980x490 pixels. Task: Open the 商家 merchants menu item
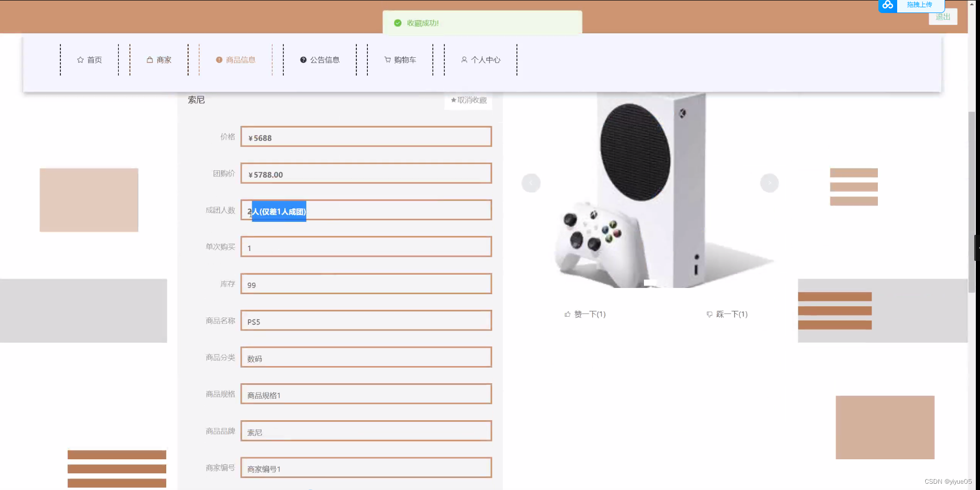159,60
